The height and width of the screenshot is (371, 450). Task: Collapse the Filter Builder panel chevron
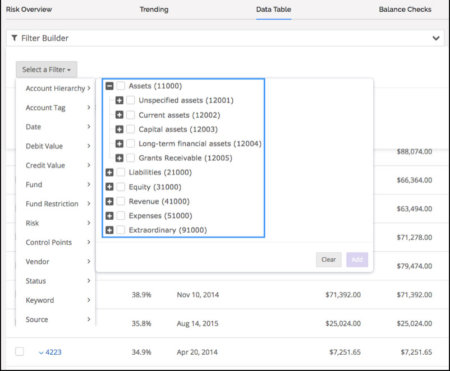pos(436,38)
